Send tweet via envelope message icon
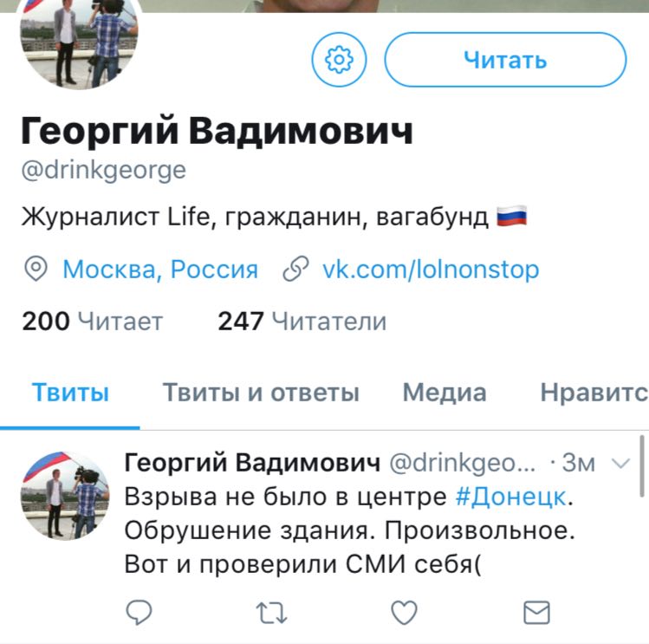 coord(537,612)
